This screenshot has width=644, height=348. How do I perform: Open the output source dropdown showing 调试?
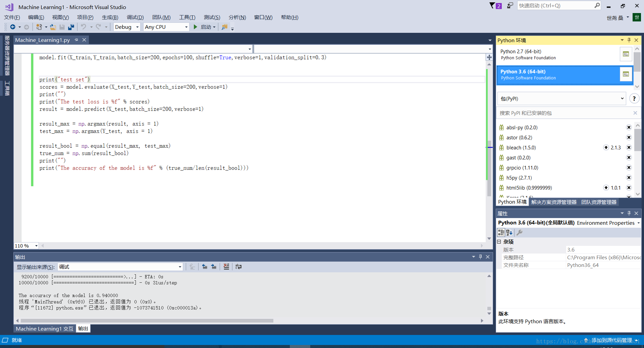coord(120,267)
